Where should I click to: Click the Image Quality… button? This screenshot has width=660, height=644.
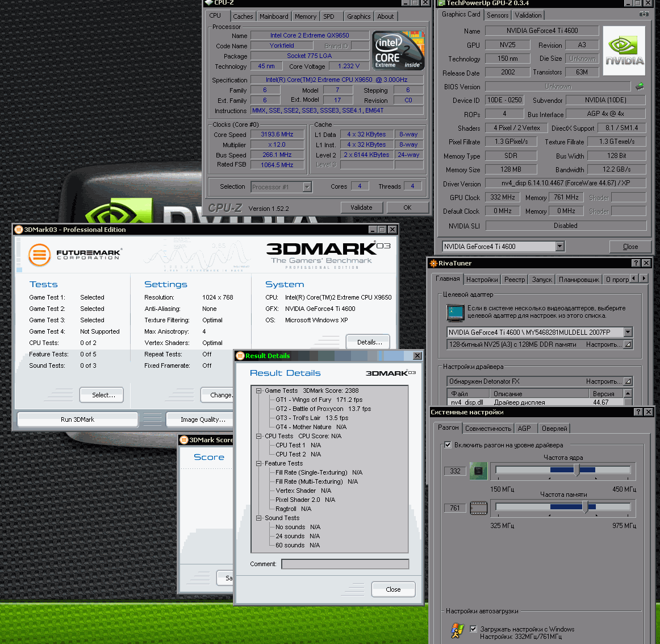tap(200, 419)
